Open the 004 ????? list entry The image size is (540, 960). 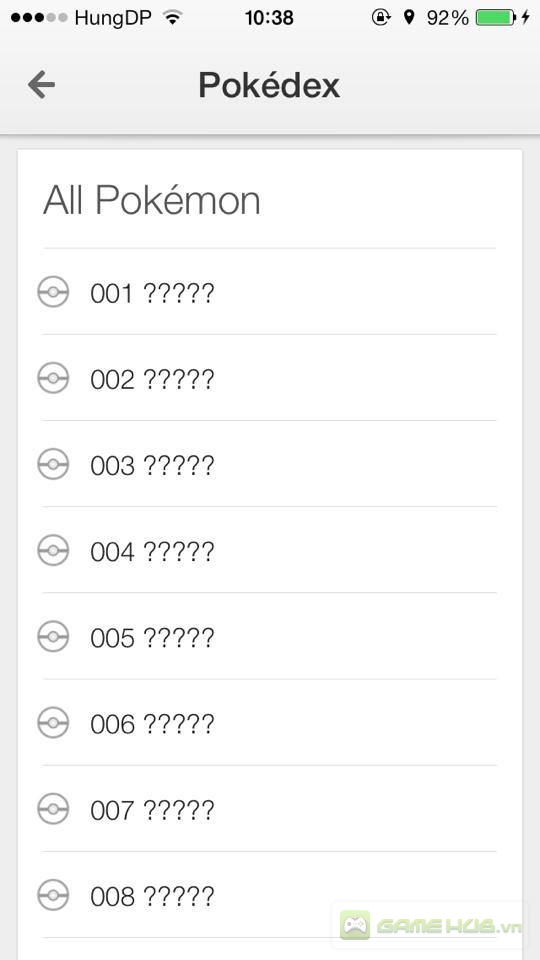click(x=269, y=550)
